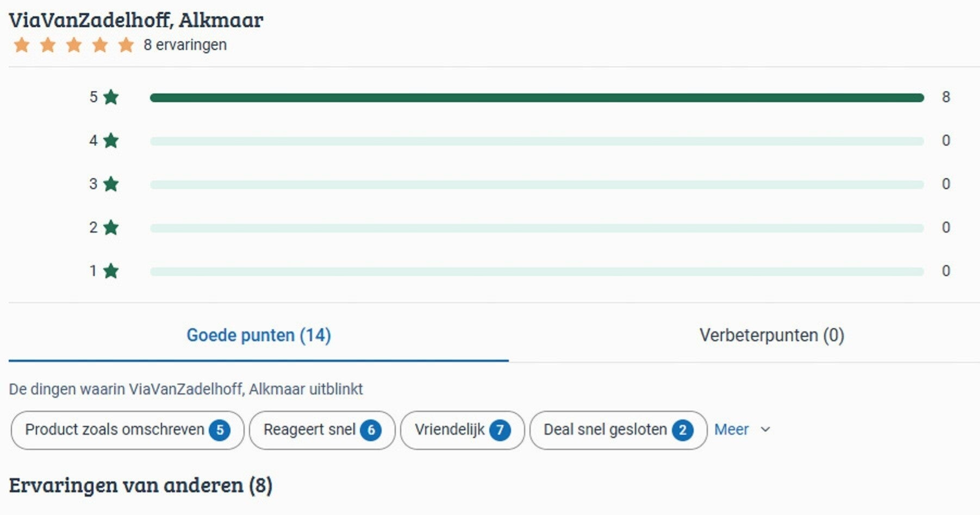
Task: Click the filled 5-star rating bar
Action: point(536,98)
